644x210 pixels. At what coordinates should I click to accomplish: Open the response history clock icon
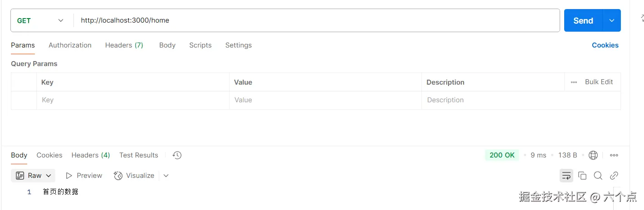point(177,155)
